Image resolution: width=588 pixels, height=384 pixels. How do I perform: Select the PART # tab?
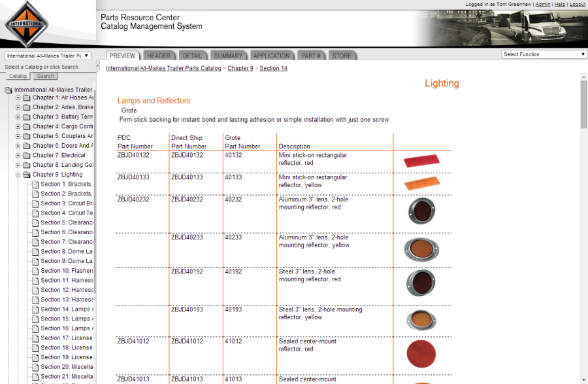coord(311,56)
